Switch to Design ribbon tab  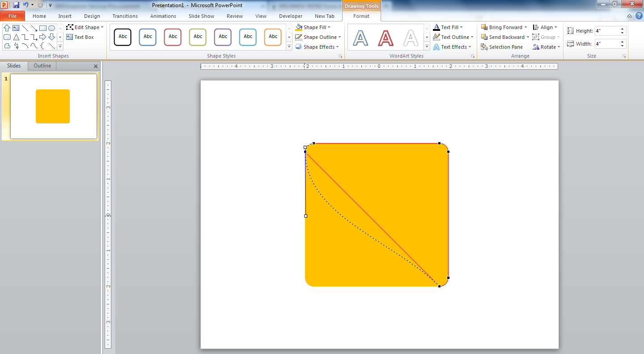[92, 16]
